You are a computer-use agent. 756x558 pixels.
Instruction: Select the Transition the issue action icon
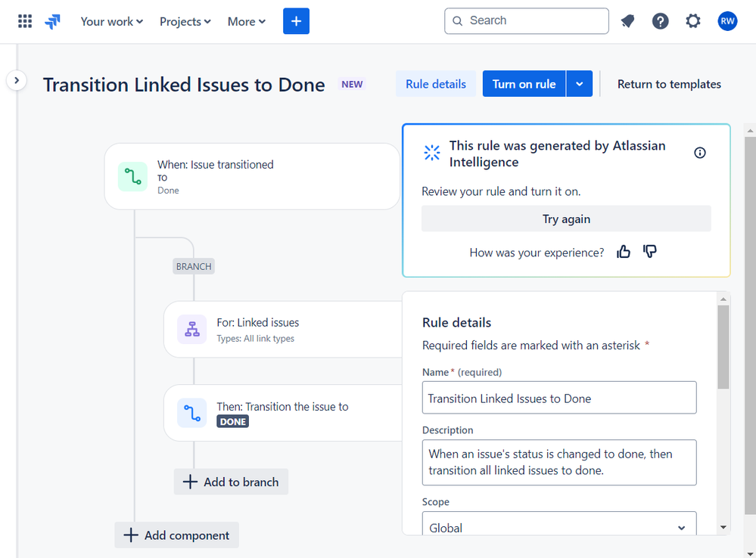(192, 413)
